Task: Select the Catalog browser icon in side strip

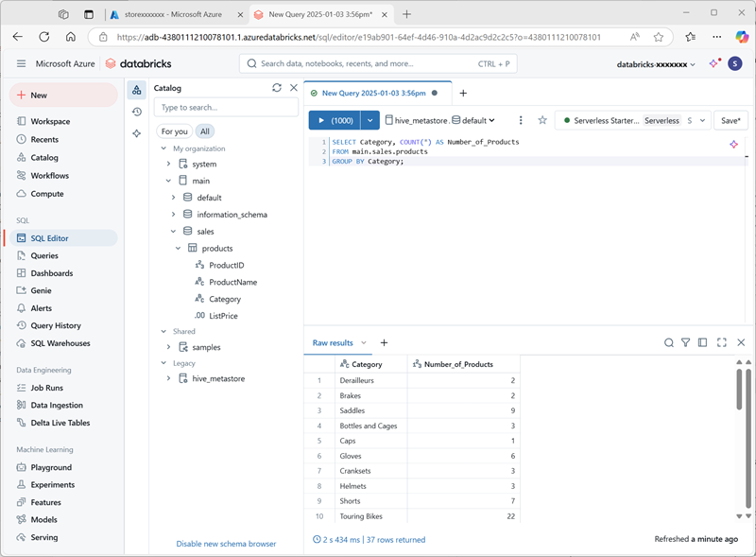Action: [x=137, y=90]
